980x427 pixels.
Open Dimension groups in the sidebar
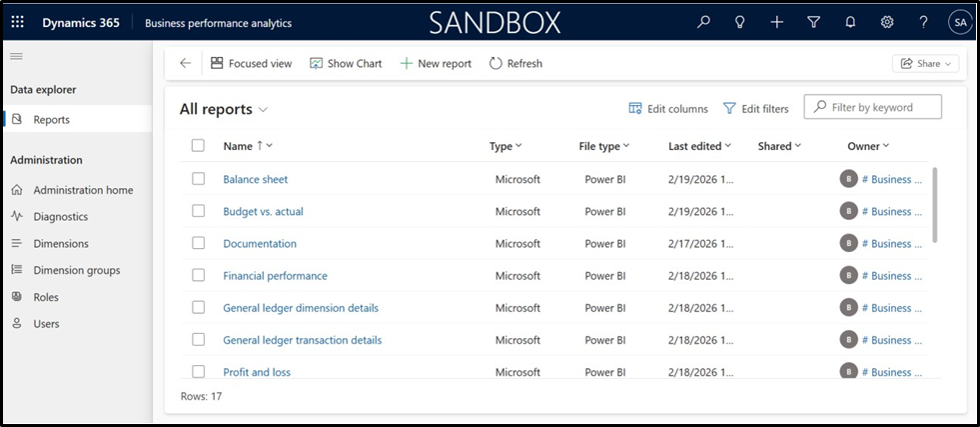click(78, 271)
